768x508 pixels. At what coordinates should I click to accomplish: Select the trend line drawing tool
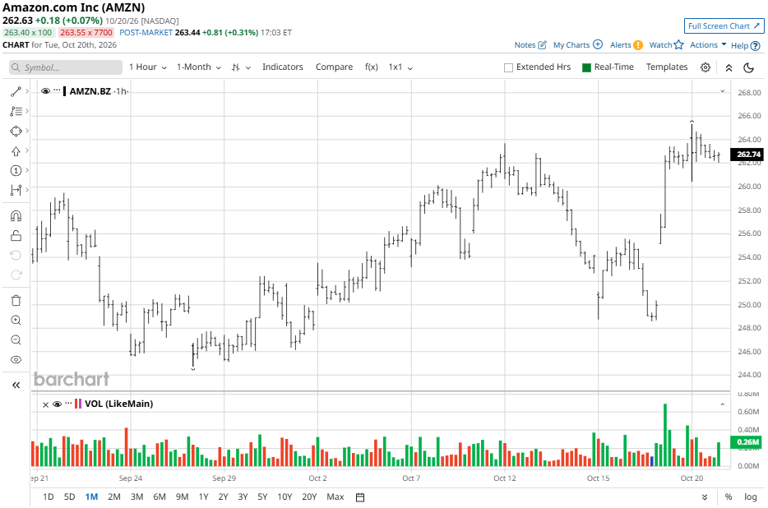click(x=16, y=92)
